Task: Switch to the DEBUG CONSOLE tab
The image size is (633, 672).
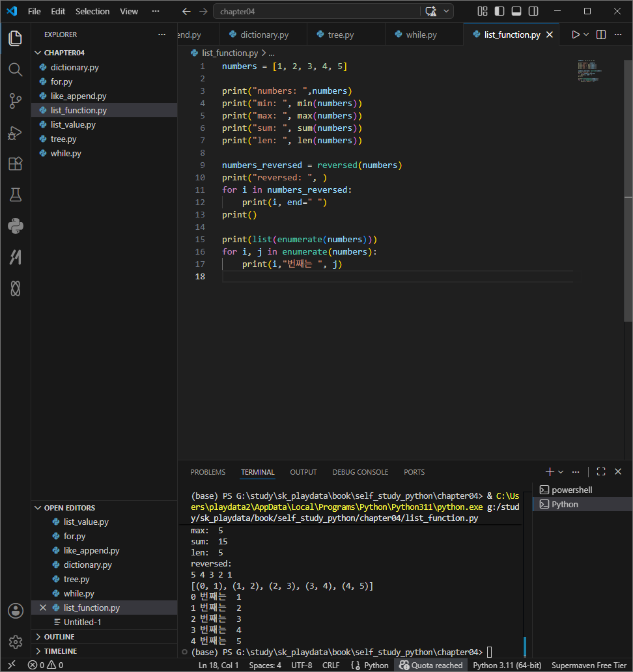Action: coord(360,472)
